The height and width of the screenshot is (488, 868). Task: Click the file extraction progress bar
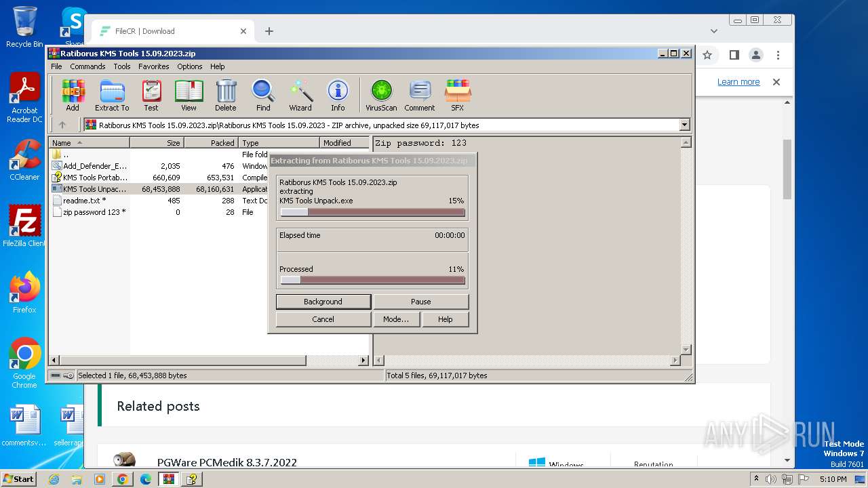pos(372,212)
